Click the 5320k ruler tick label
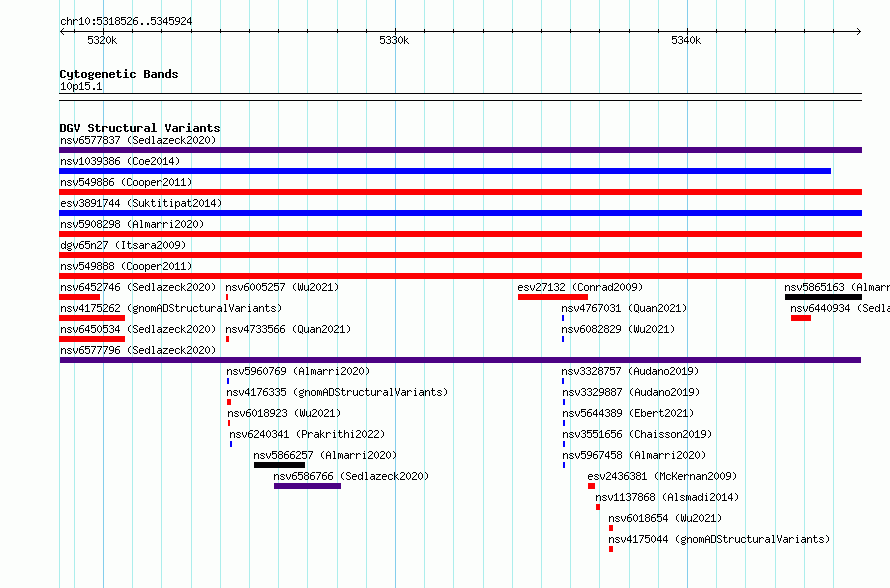This screenshot has height=588, width=890. (x=102, y=40)
